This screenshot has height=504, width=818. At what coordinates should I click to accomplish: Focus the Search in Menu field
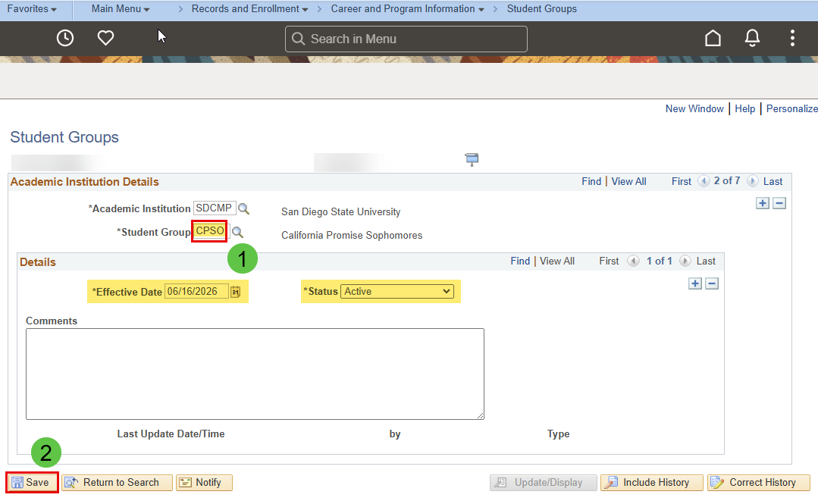406,39
